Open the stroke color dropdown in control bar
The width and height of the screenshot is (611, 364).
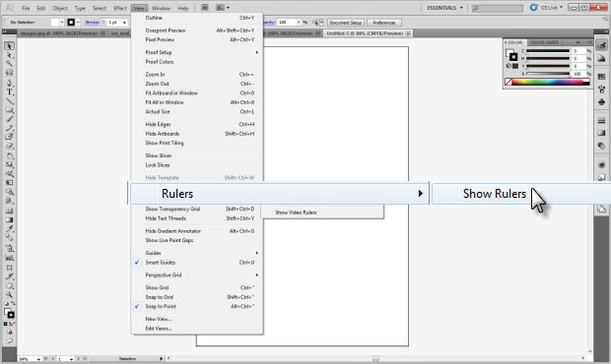(78, 22)
